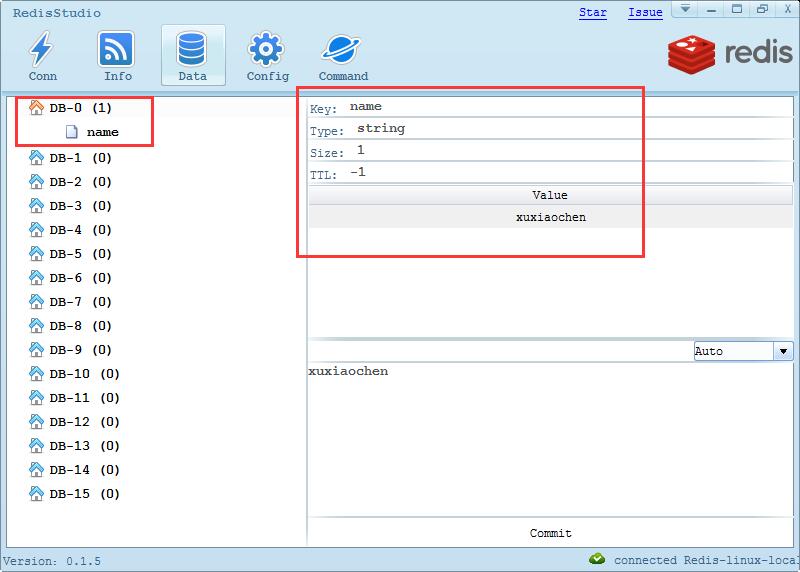Select the DB-0 (1) tree label
800x572 pixels.
click(x=81, y=108)
